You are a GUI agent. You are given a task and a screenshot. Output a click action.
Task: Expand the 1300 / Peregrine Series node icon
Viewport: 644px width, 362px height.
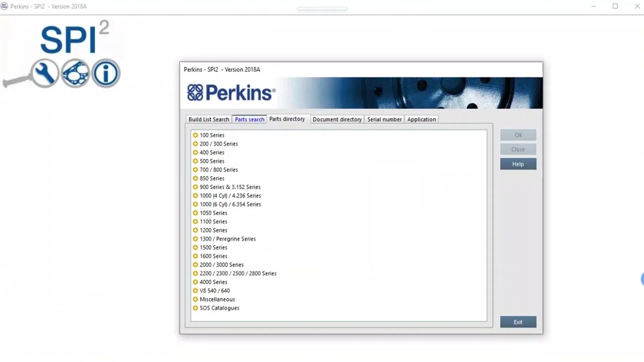(195, 239)
